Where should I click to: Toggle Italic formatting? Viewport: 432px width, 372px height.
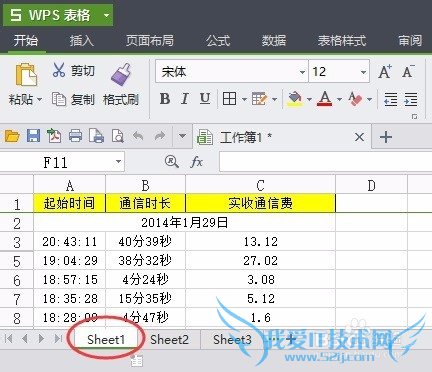tap(185, 99)
